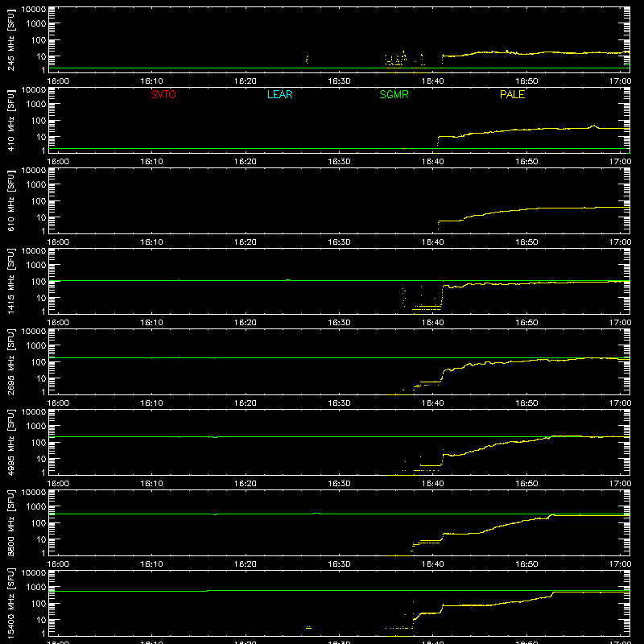Image resolution: width=644 pixels, height=644 pixels.
Task: Click the 100 tick value on 410 MHz axis
Action: coord(39,122)
